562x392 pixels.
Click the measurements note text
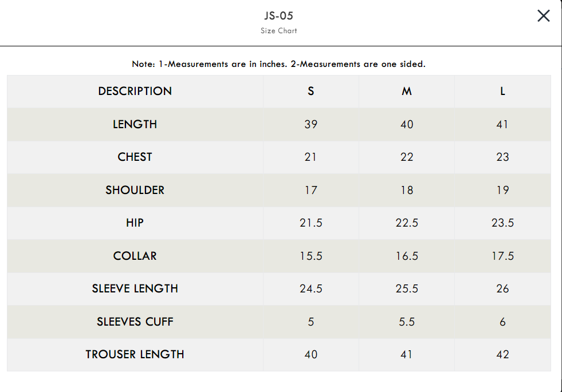point(279,64)
